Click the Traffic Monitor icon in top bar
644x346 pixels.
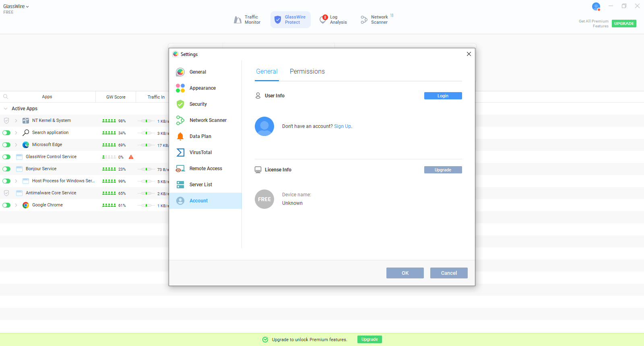[238, 20]
